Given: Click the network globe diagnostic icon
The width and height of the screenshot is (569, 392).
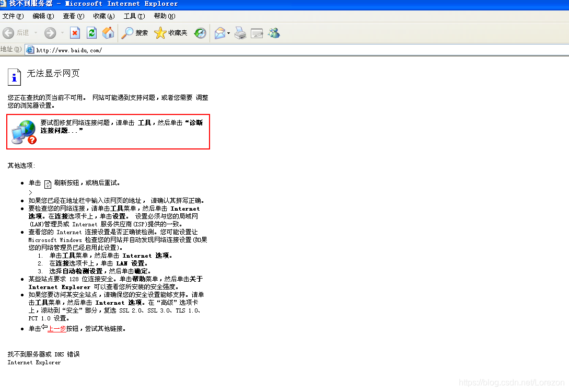Looking at the screenshot, I should 24,132.
